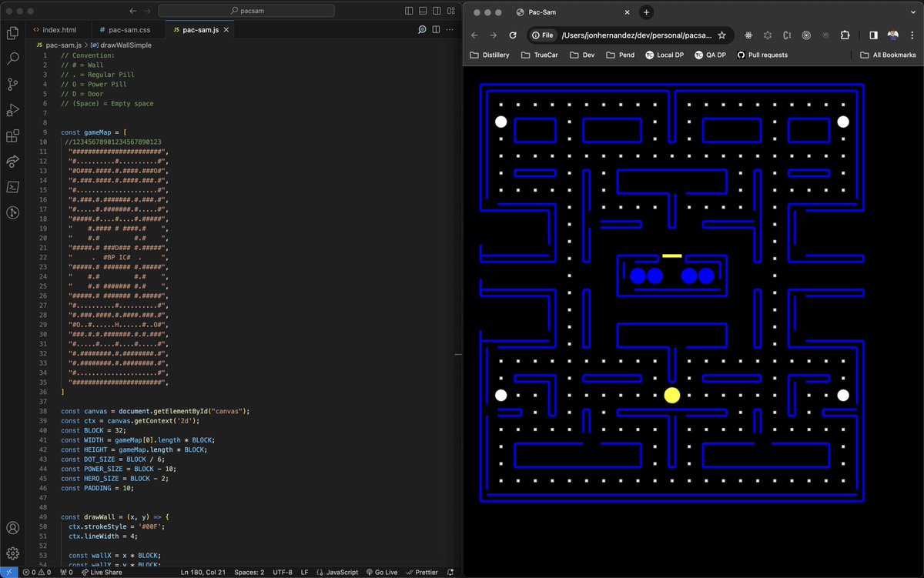Open Pull requests bookmark

[x=762, y=55]
